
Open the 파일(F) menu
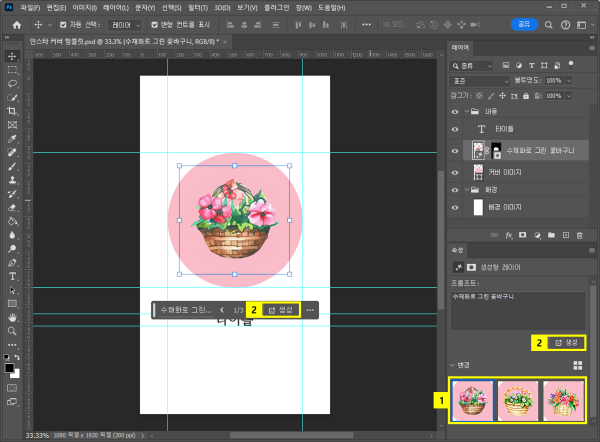pos(30,7)
